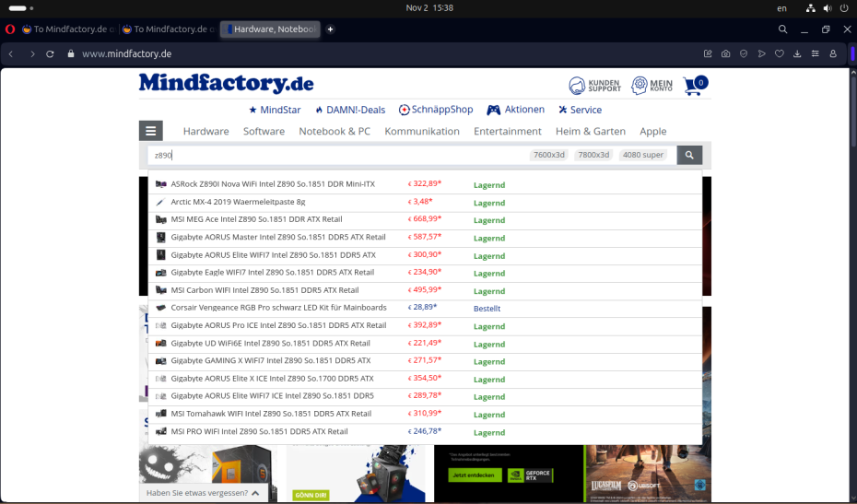Open Kunden Support
The width and height of the screenshot is (857, 504).
tap(594, 86)
